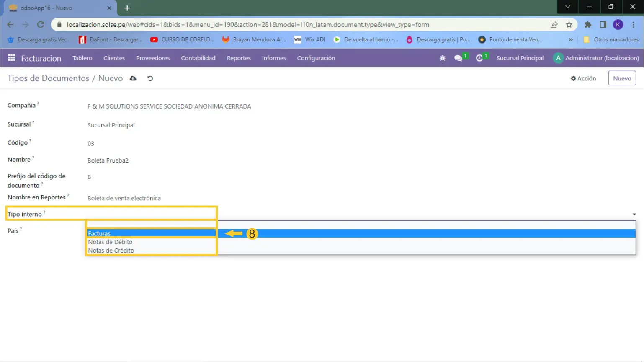The image size is (644, 362).
Task: Select Facturas option
Action: [x=361, y=233]
